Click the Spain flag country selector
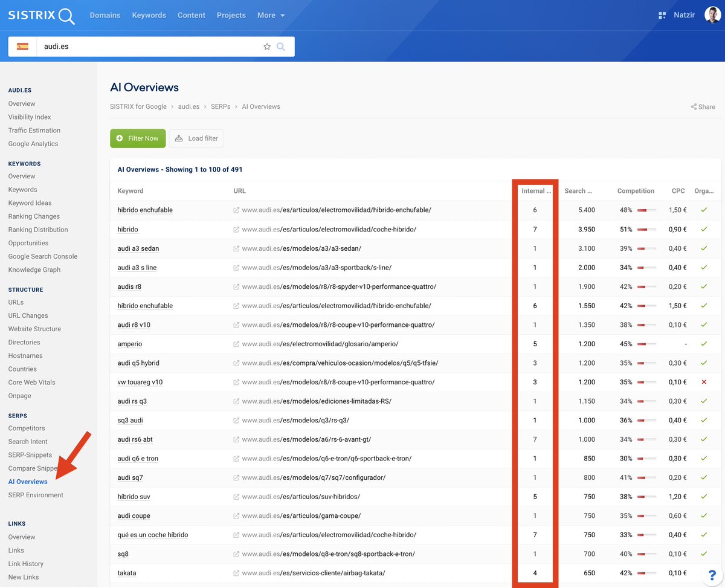The width and height of the screenshot is (725, 588). tap(22, 47)
